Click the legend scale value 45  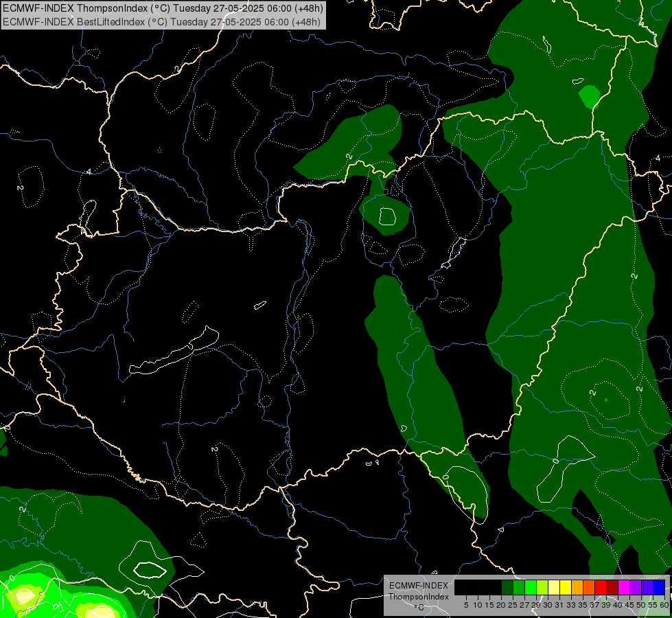coord(629,605)
